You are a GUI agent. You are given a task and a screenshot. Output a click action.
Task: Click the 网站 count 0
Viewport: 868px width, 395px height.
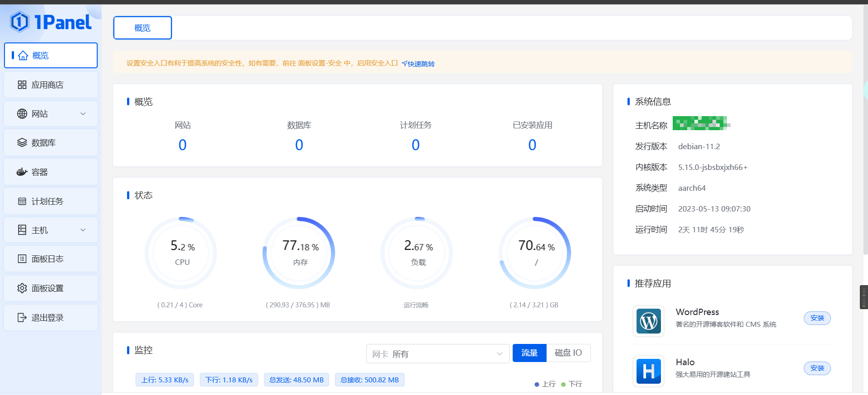point(183,145)
